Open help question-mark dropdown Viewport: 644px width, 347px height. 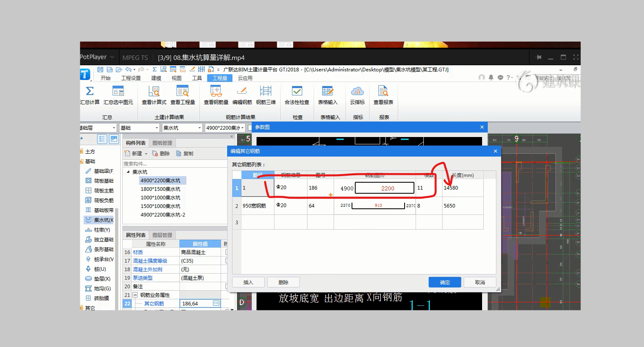[510, 77]
